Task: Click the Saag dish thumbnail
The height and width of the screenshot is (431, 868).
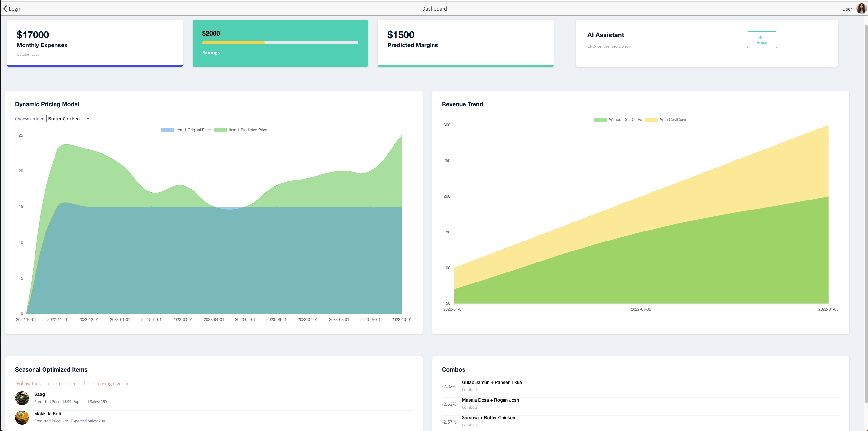Action: [22, 398]
